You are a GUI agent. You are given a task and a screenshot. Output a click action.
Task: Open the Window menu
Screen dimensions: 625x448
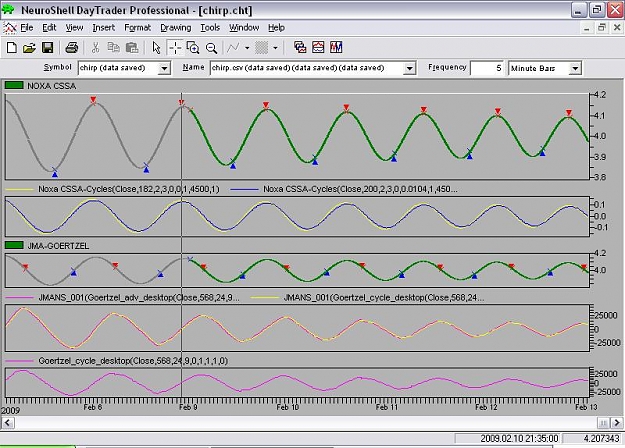[x=244, y=28]
